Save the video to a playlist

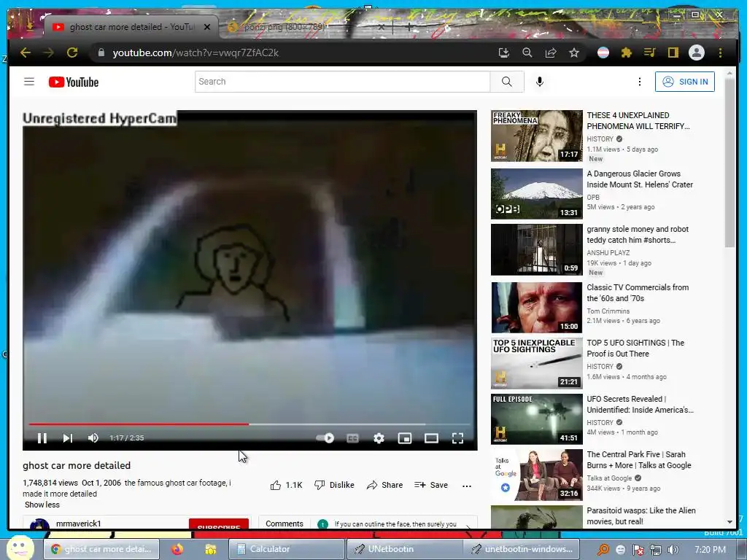[431, 485]
